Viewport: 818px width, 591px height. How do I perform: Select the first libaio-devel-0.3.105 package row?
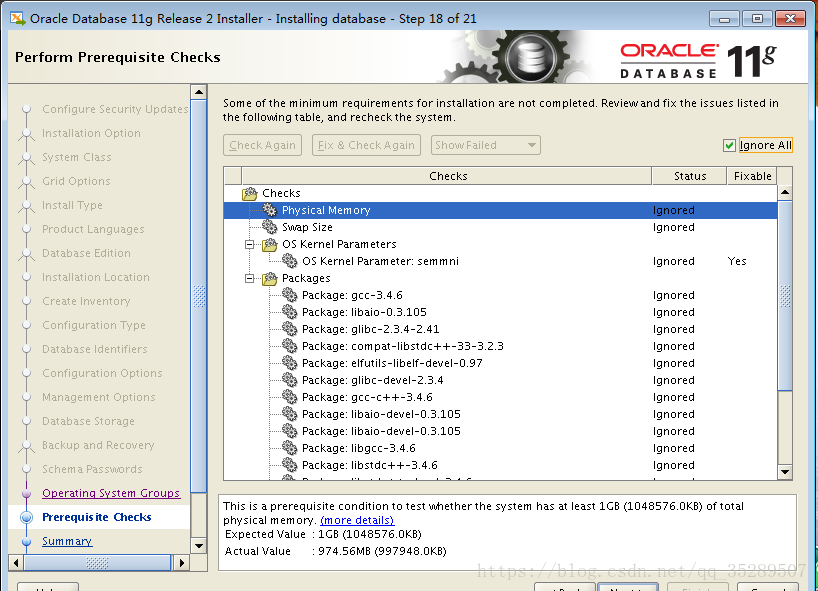pos(500,414)
